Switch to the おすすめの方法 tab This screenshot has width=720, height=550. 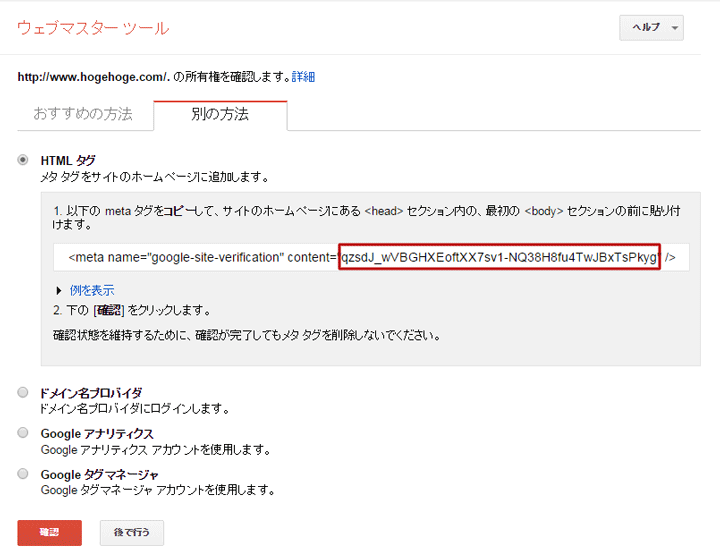84,114
